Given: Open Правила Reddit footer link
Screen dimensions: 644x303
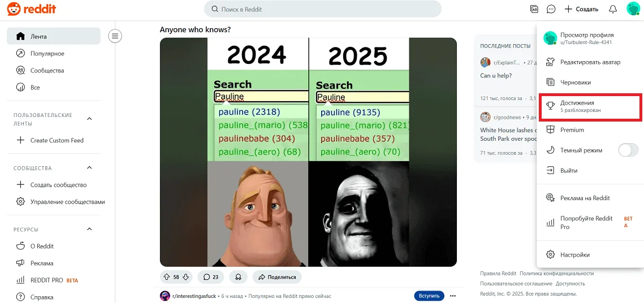Looking at the screenshot, I should pos(498,274).
